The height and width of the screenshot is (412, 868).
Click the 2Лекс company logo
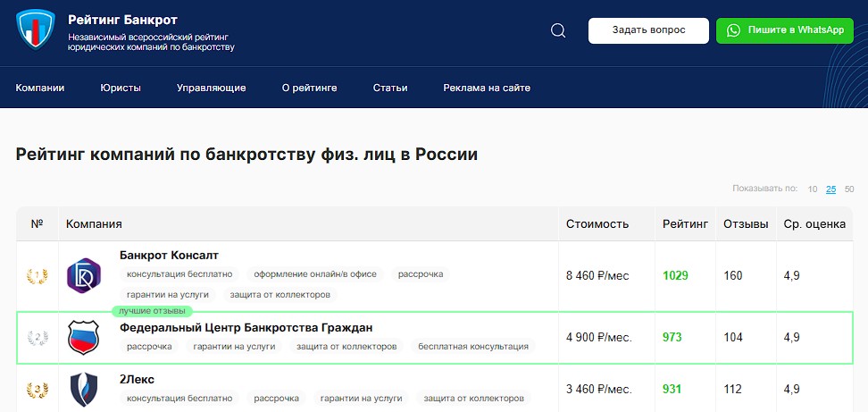84,389
